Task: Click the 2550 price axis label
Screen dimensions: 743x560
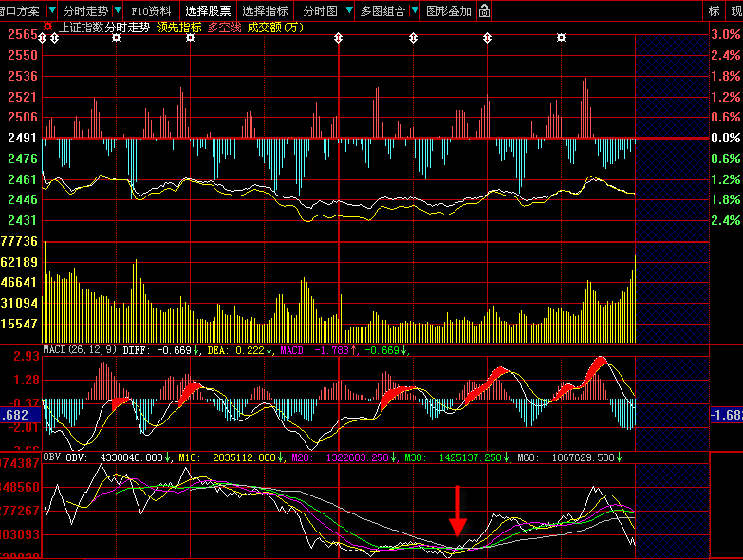Action: point(22,55)
